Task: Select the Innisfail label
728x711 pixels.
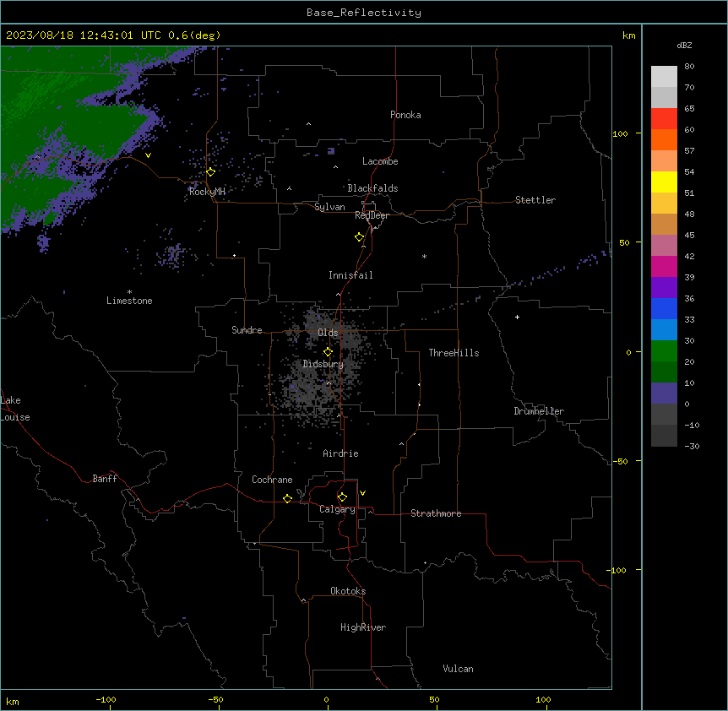Action: pyautogui.click(x=350, y=275)
